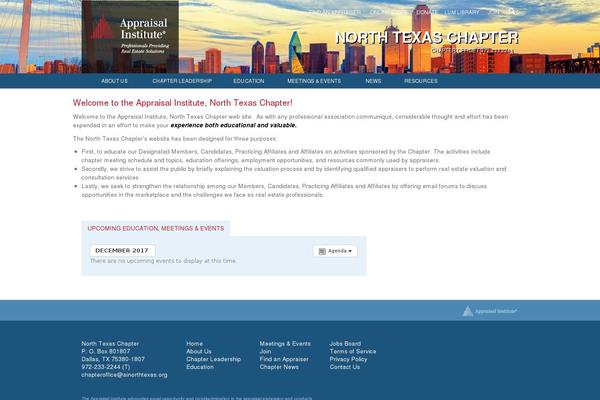Click the 'P. O. Box 801807' address line

coord(106,351)
